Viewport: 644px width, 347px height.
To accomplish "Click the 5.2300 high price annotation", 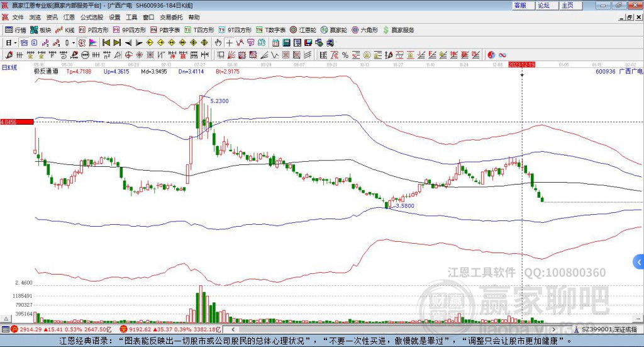I will [219, 101].
